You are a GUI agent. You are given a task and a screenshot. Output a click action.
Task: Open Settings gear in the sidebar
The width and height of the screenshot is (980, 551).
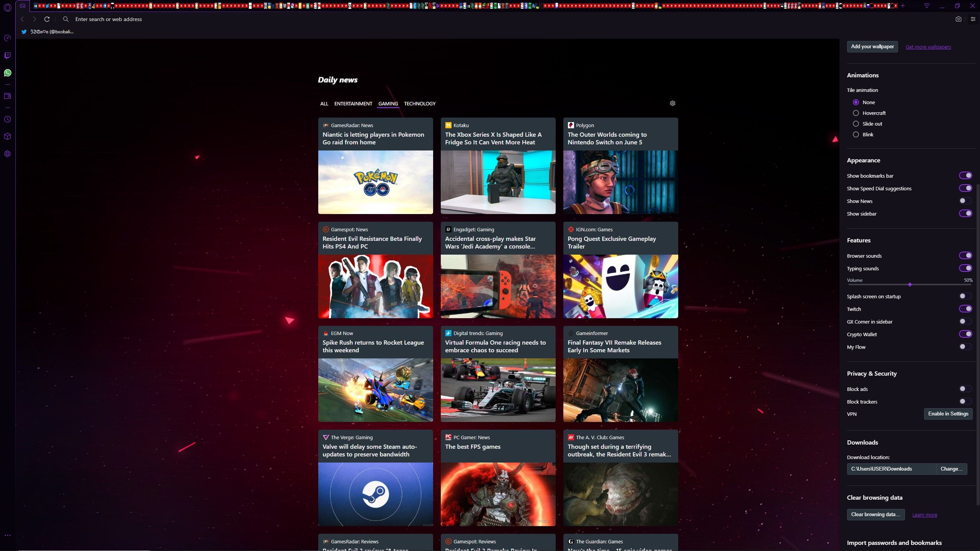(x=7, y=154)
